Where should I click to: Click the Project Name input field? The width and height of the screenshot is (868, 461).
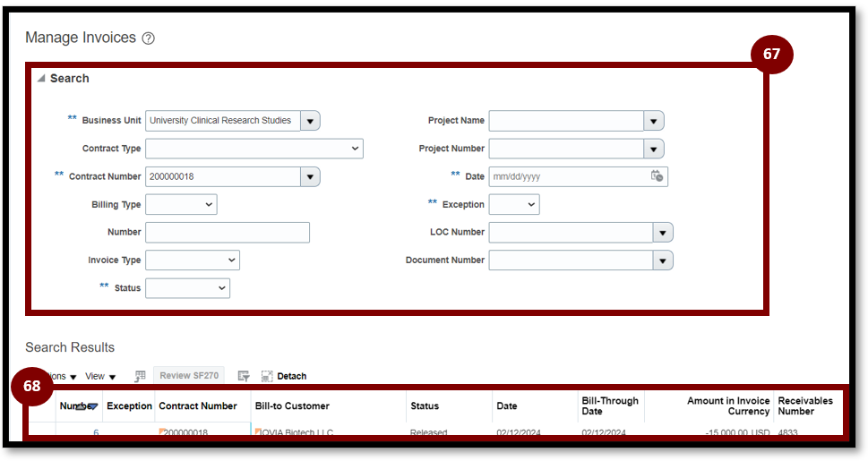tap(566, 121)
